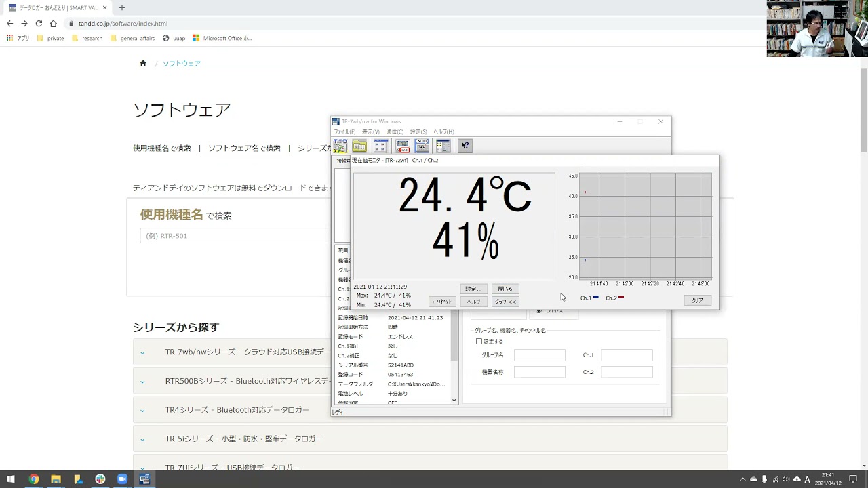Open new Chrome tab
Screen dimensions: 868x488
[x=122, y=7]
